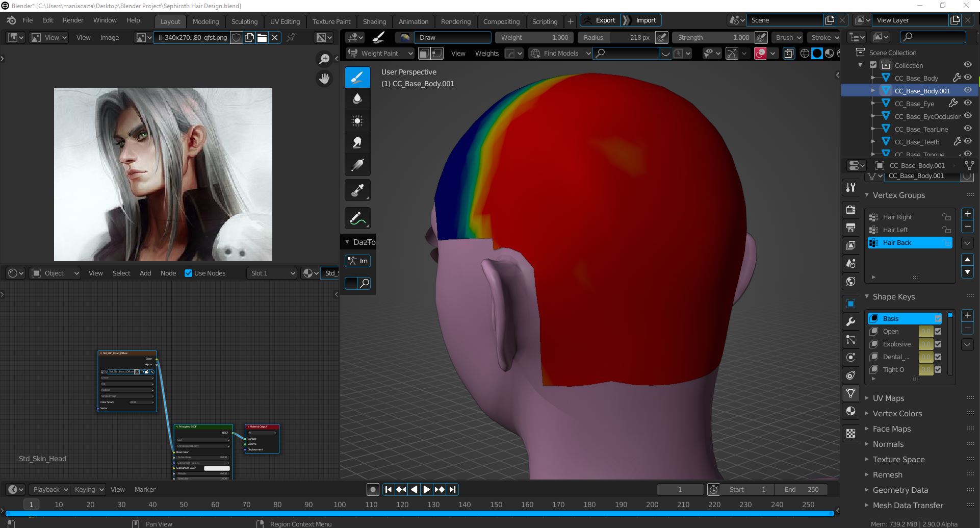
Task: Add a new shape key
Action: click(x=967, y=315)
